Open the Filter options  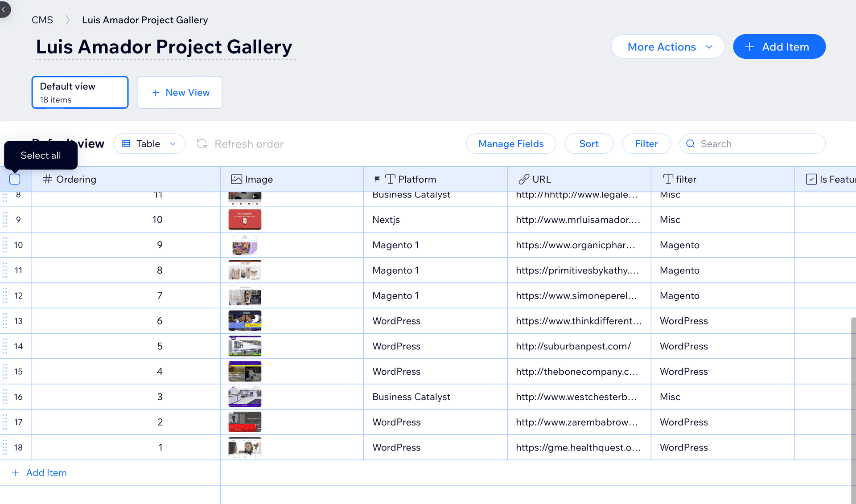[x=646, y=143]
